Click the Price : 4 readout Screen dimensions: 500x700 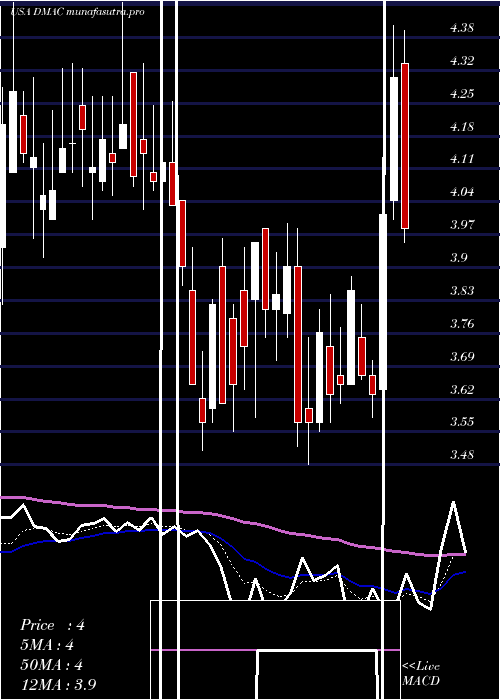52,625
